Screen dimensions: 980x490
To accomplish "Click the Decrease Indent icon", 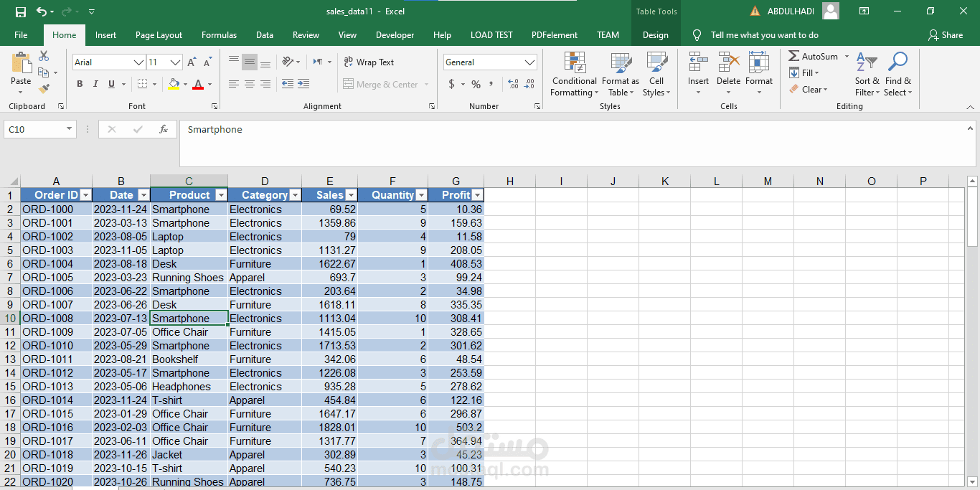I will click(x=287, y=84).
